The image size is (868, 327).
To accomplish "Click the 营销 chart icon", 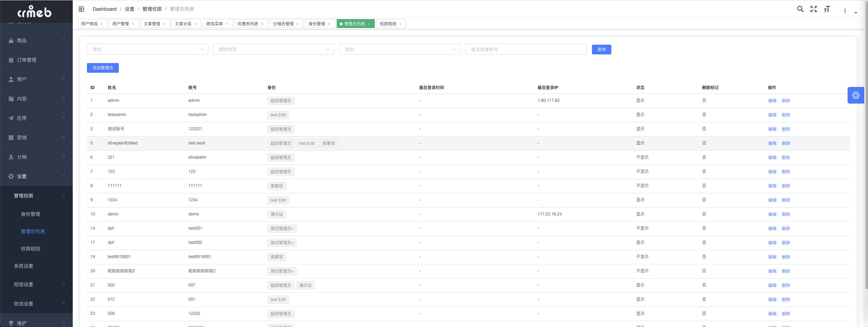I will click(11, 138).
